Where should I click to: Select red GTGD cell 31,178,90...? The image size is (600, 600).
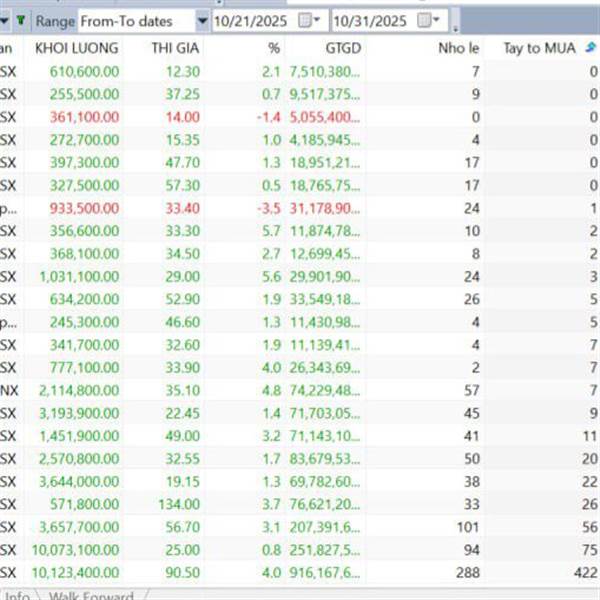point(324,208)
